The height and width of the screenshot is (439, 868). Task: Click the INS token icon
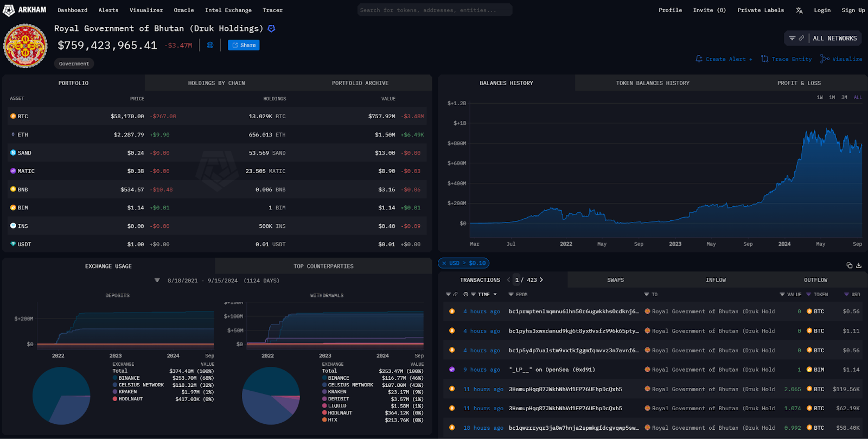pyautogui.click(x=13, y=226)
